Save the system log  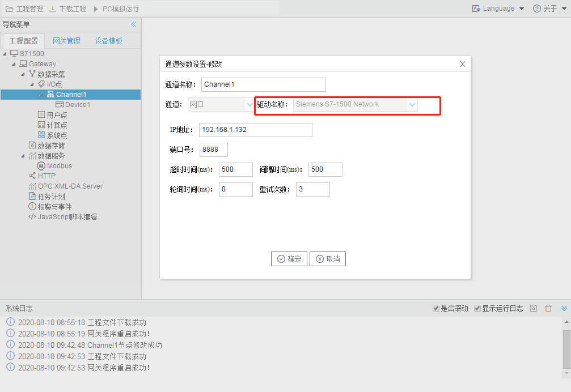(534, 308)
